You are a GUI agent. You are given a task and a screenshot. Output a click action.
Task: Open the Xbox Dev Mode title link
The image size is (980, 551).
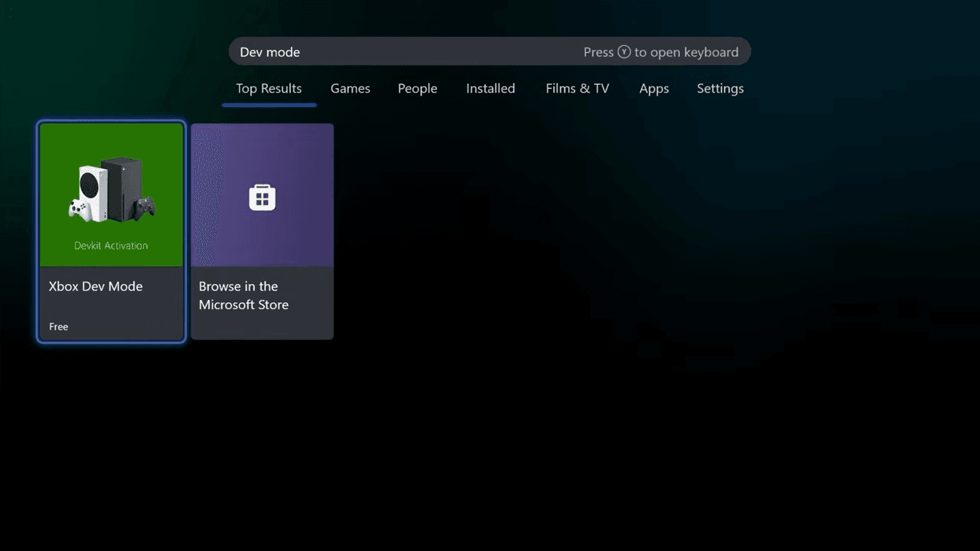pos(96,286)
